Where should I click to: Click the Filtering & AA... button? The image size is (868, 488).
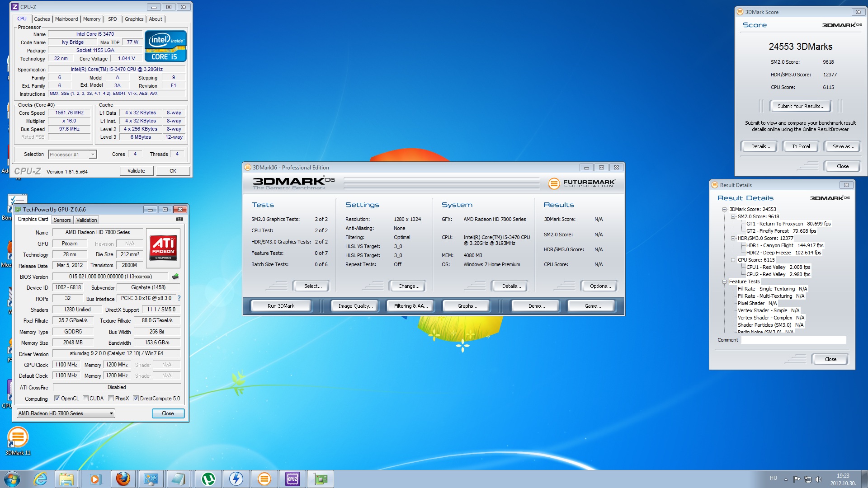[411, 306]
